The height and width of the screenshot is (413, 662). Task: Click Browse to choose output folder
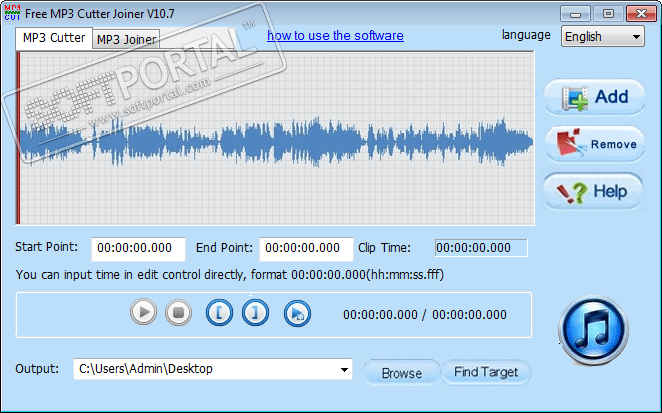[401, 373]
